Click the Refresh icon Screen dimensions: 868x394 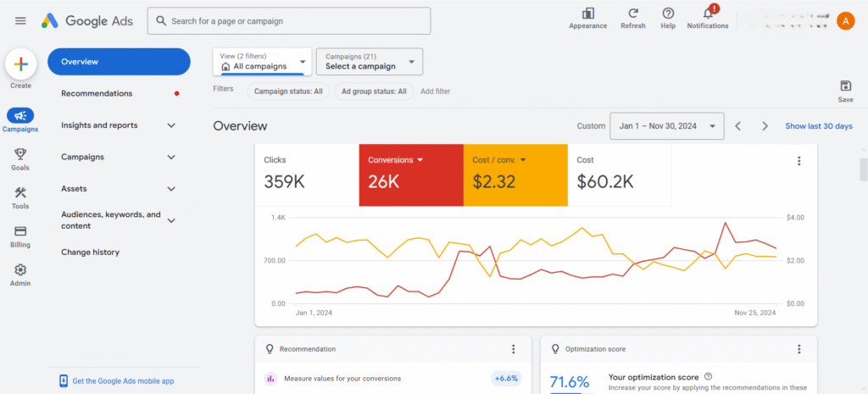pos(632,14)
